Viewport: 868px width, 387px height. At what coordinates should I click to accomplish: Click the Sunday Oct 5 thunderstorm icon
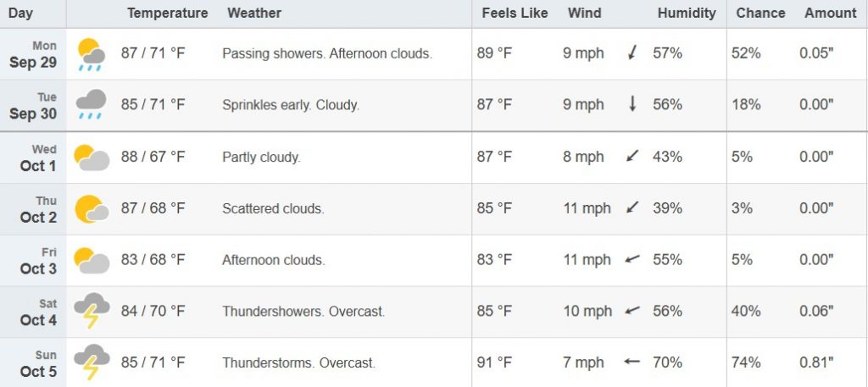coord(91,362)
